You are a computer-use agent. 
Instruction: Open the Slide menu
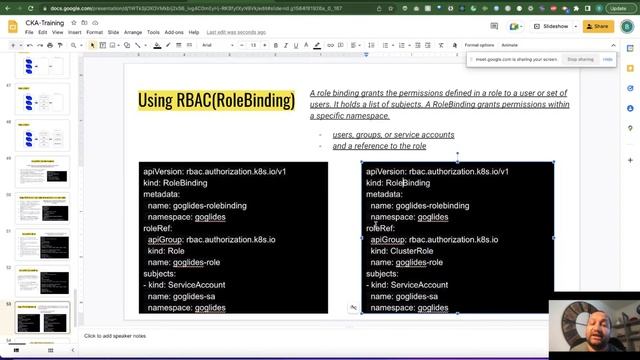pyautogui.click(x=113, y=32)
